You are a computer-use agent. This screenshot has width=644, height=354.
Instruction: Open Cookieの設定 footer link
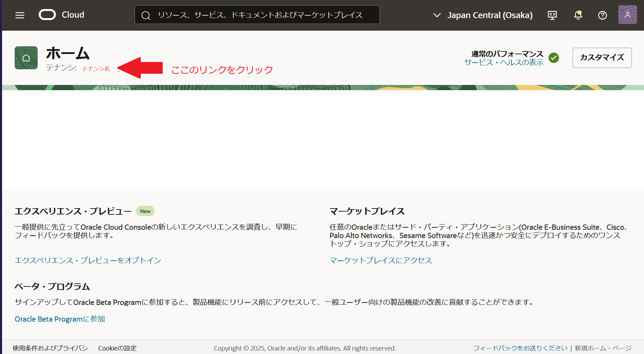[117, 348]
